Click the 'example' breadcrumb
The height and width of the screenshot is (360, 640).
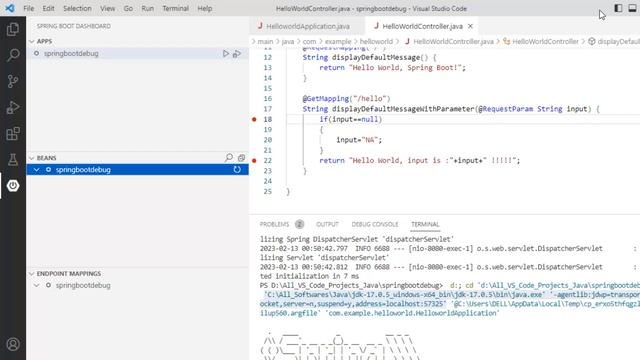(338, 42)
